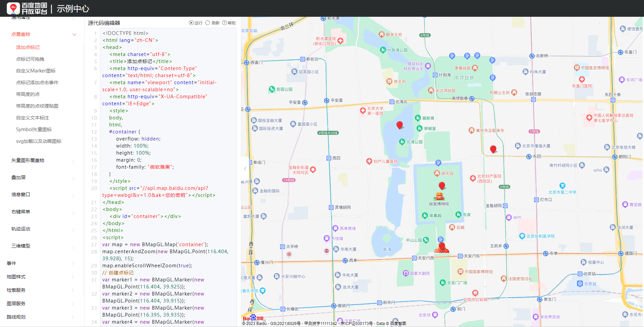Click 官园公园 park icon
Viewport: 644px width, 327px height.
click(x=272, y=89)
